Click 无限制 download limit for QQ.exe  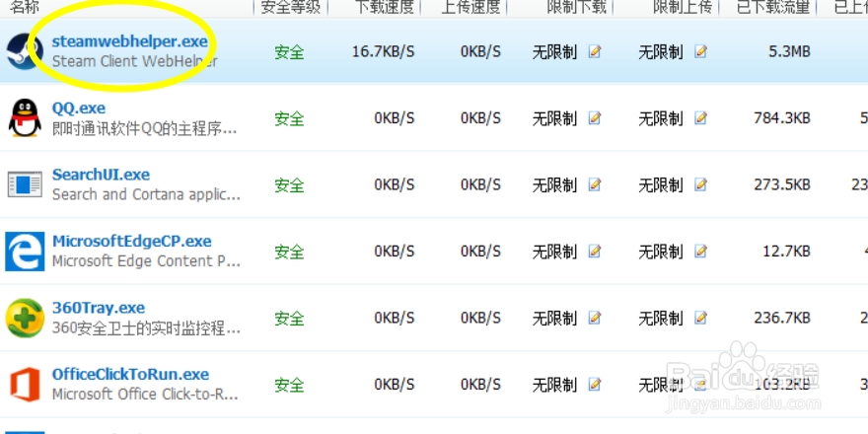[x=554, y=118]
